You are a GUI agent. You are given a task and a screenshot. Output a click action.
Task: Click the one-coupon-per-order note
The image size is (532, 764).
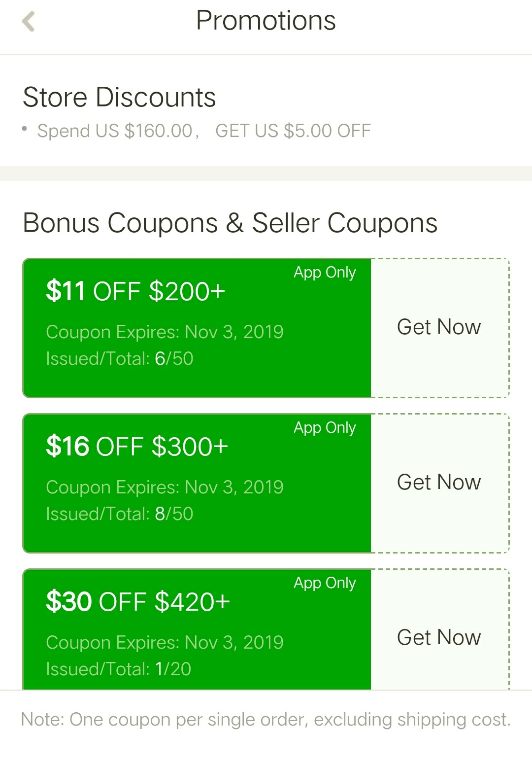tap(266, 720)
